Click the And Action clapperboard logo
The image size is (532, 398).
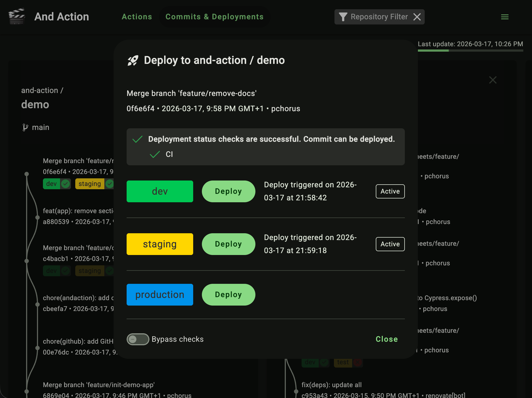click(17, 17)
